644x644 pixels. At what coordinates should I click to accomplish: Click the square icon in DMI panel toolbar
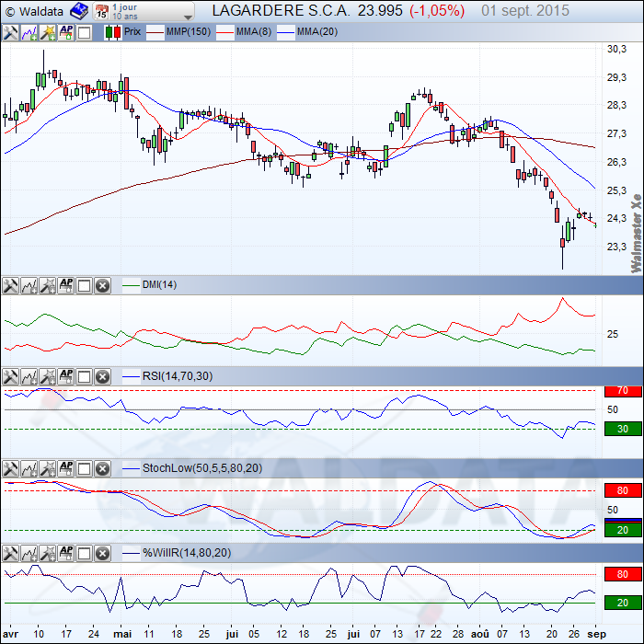[x=85, y=285]
